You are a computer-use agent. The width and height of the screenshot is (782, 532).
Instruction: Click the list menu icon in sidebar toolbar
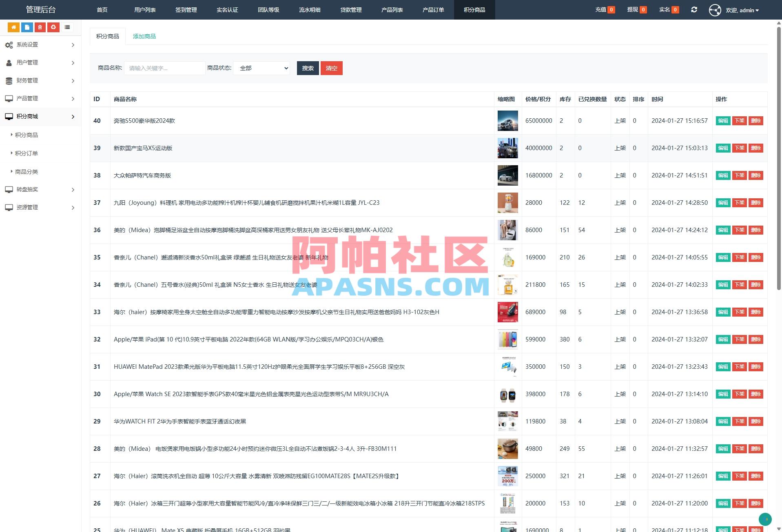pos(67,27)
